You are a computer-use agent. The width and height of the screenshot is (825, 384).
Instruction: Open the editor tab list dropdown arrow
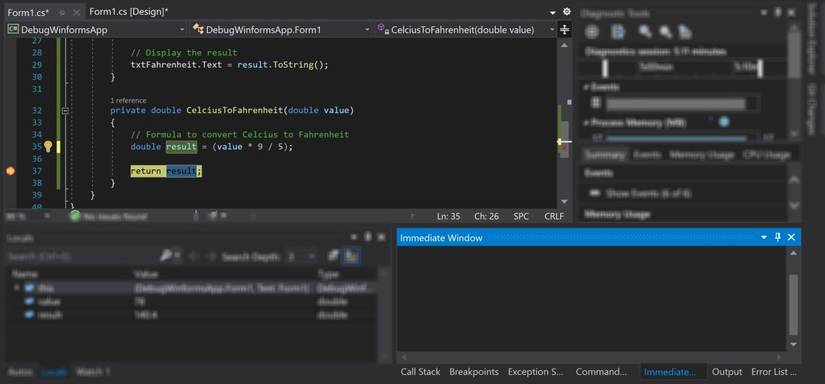pyautogui.click(x=552, y=12)
